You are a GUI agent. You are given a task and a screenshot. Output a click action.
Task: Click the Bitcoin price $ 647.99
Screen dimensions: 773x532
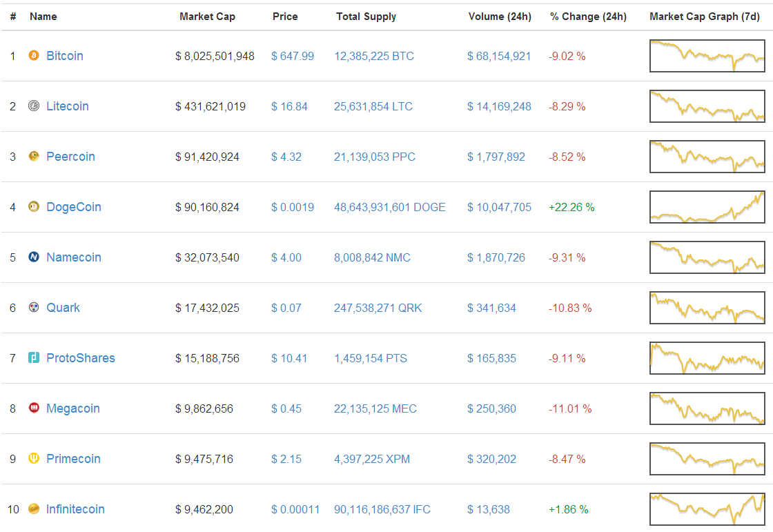[x=293, y=56]
